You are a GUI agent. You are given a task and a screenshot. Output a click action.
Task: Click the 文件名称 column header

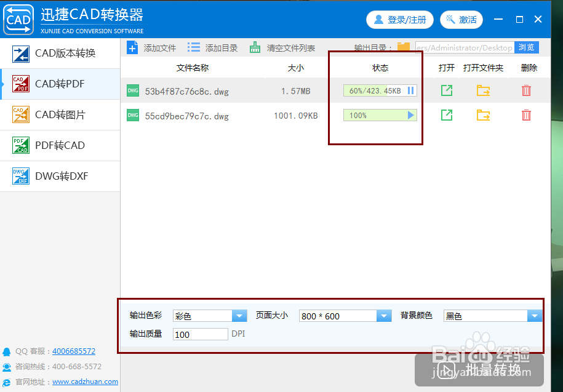tap(193, 68)
